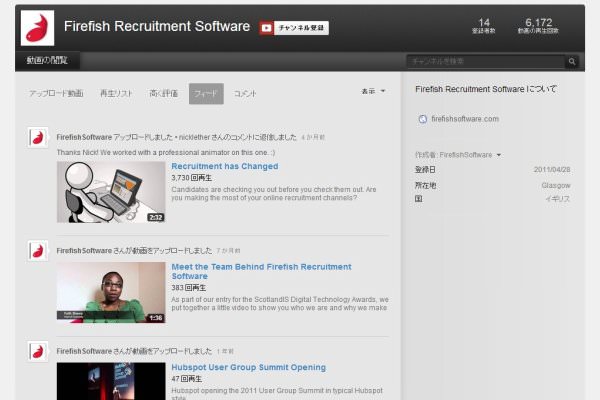Focus the channel search input field

pos(486,62)
